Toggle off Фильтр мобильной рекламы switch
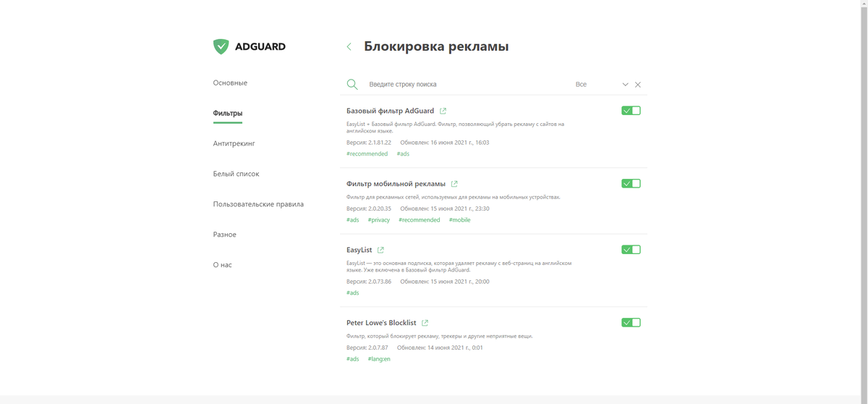This screenshot has height=404, width=868. [x=631, y=184]
